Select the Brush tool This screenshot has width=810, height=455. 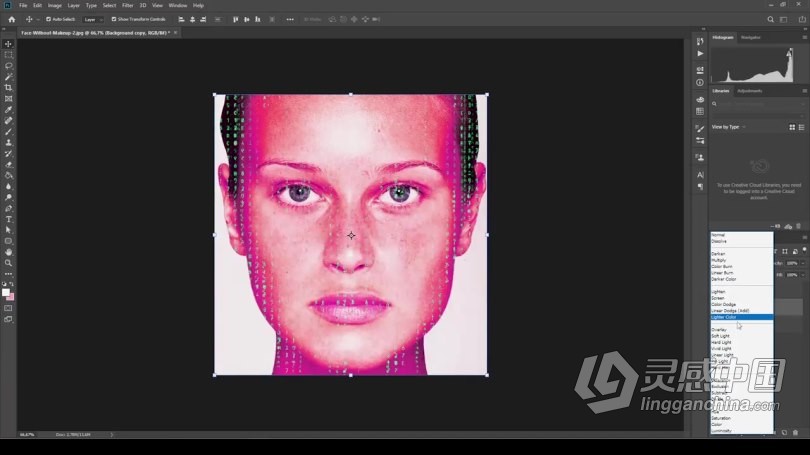8,132
